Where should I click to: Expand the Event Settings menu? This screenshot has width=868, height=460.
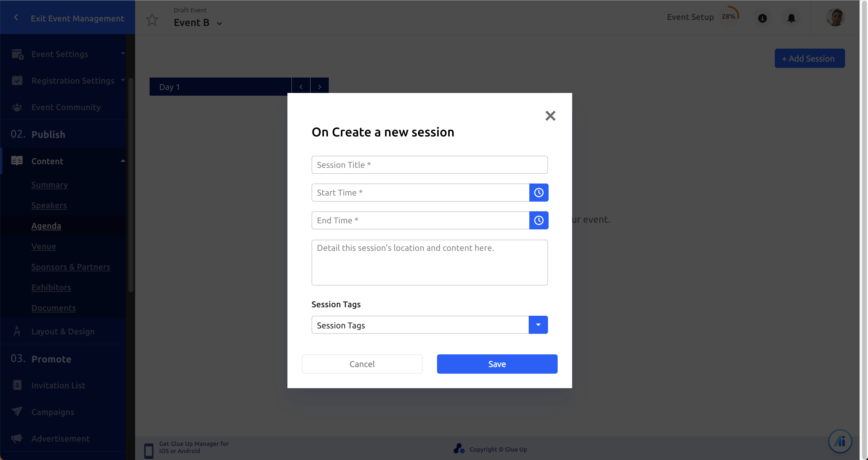tap(123, 54)
